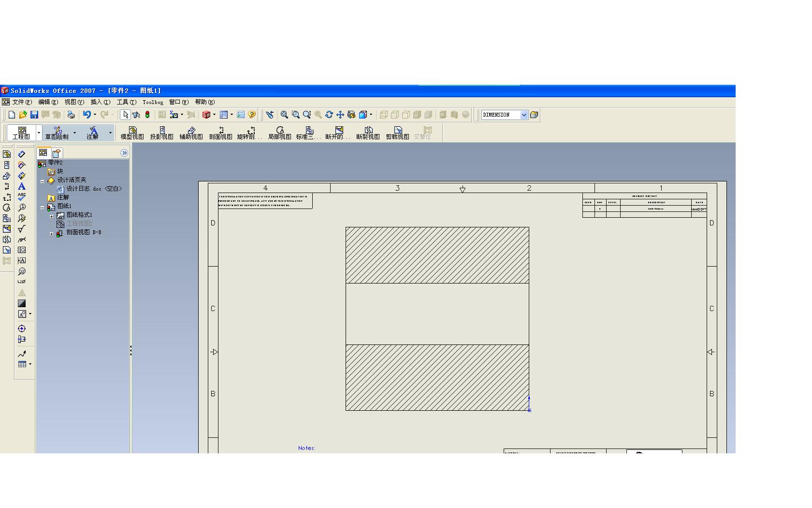Viewport: 812px width, 508px height.
Task: Activate the Select arrow cursor tool
Action: tap(125, 115)
